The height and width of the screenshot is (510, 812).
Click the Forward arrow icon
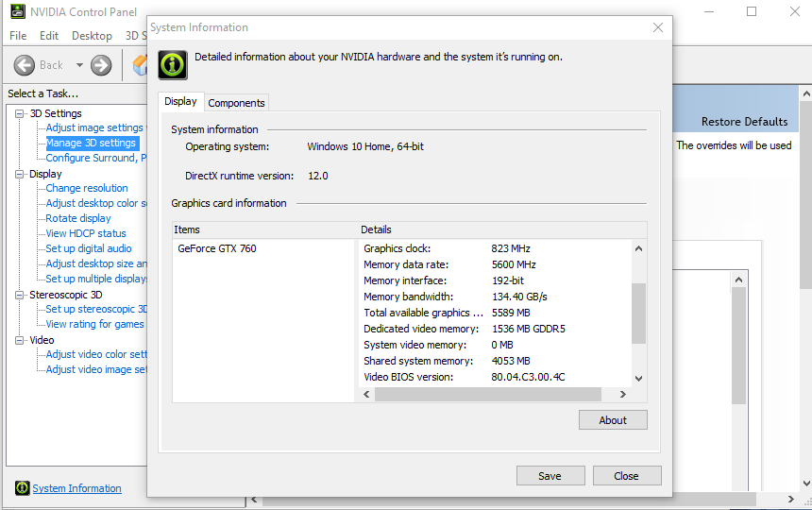point(101,65)
